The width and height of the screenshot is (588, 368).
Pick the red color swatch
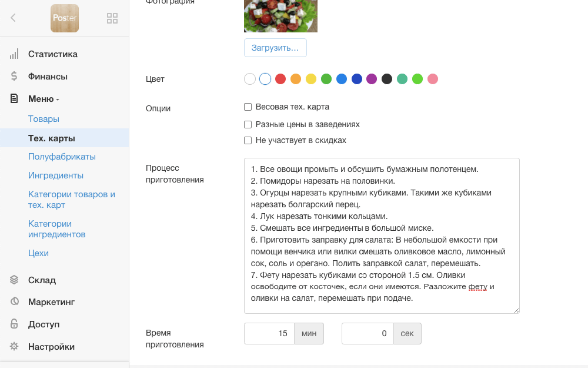[x=280, y=78]
